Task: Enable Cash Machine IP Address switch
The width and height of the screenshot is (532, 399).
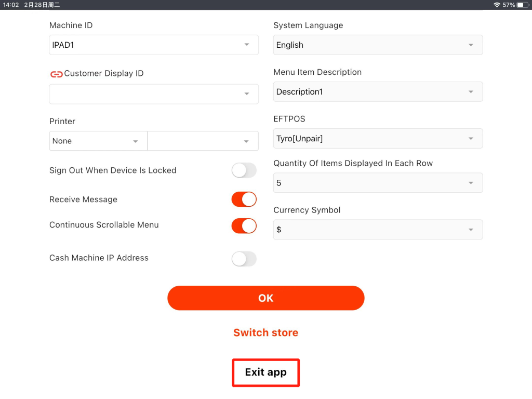Action: [244, 259]
